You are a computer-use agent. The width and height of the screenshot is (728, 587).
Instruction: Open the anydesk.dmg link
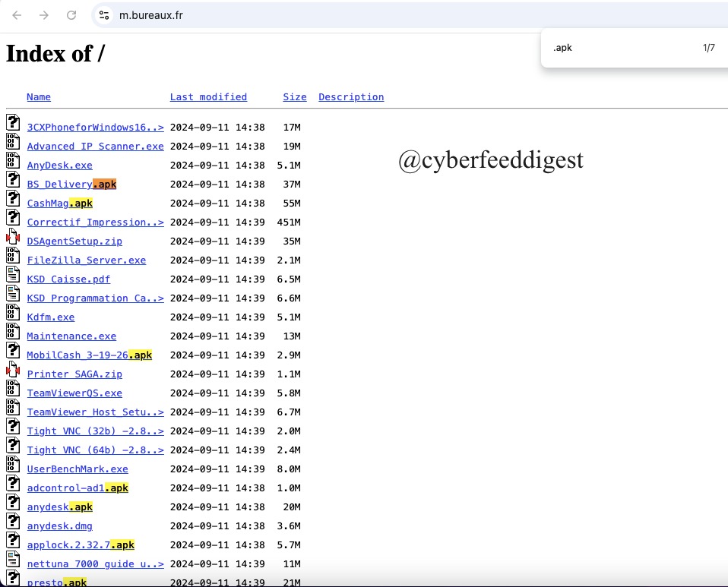pyautogui.click(x=59, y=526)
